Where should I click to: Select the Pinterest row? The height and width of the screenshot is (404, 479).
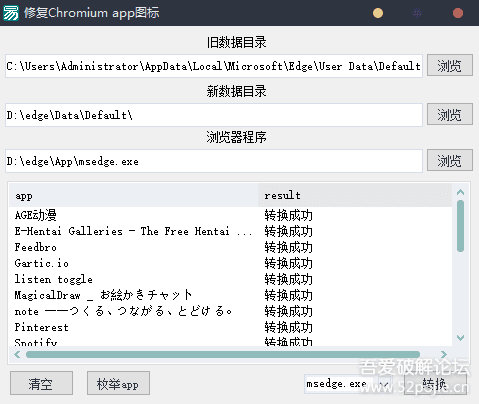pos(230,327)
